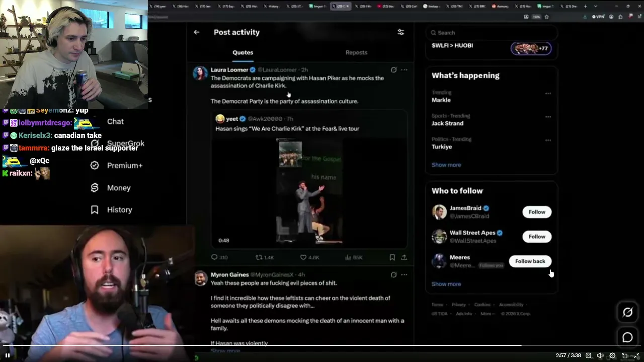Open History in the X sidebar
The image size is (644, 362).
coord(119,210)
